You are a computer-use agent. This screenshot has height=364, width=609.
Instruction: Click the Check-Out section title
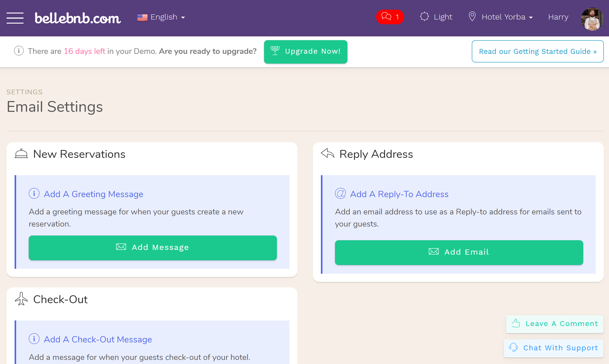point(60,299)
